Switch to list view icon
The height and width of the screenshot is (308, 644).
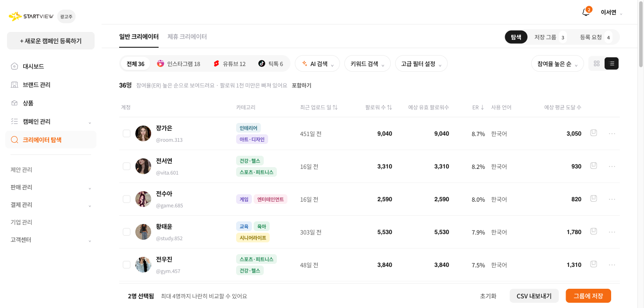[x=612, y=63]
